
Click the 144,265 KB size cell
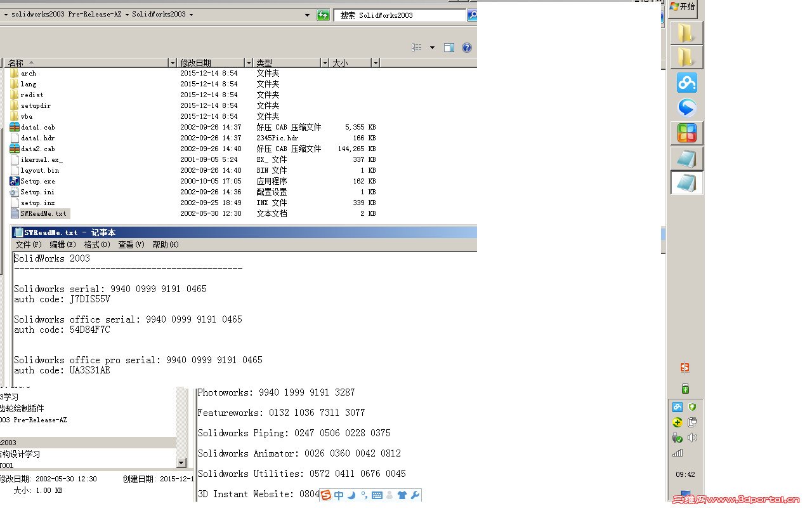(357, 149)
